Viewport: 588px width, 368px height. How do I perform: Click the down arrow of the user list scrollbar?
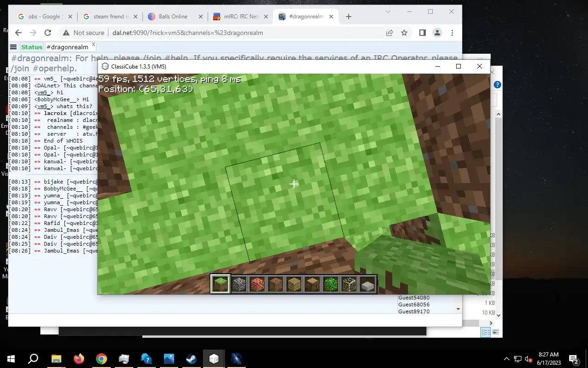458,309
